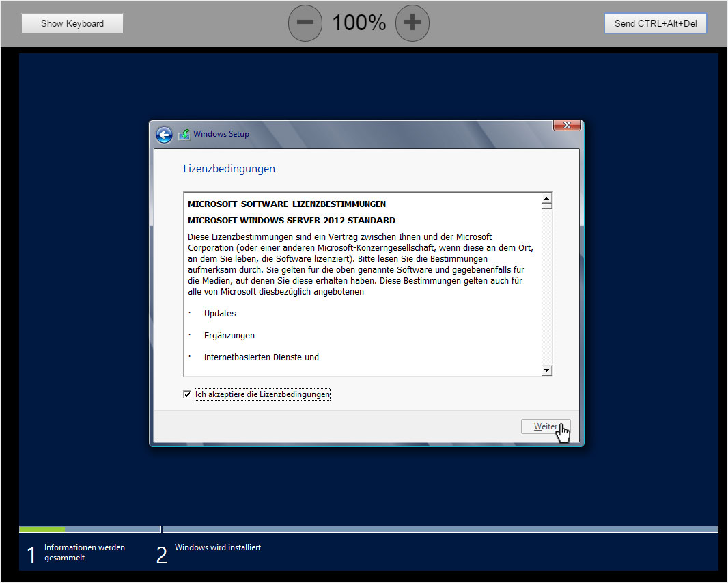728x583 pixels.
Task: Click the 100% zoom level text
Action: click(359, 23)
